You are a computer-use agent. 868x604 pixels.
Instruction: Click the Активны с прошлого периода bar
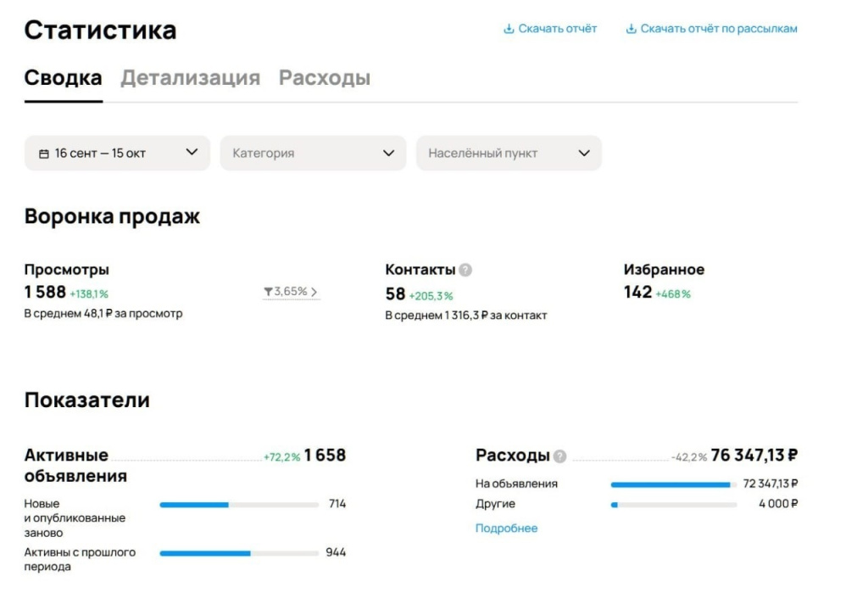coord(239,554)
